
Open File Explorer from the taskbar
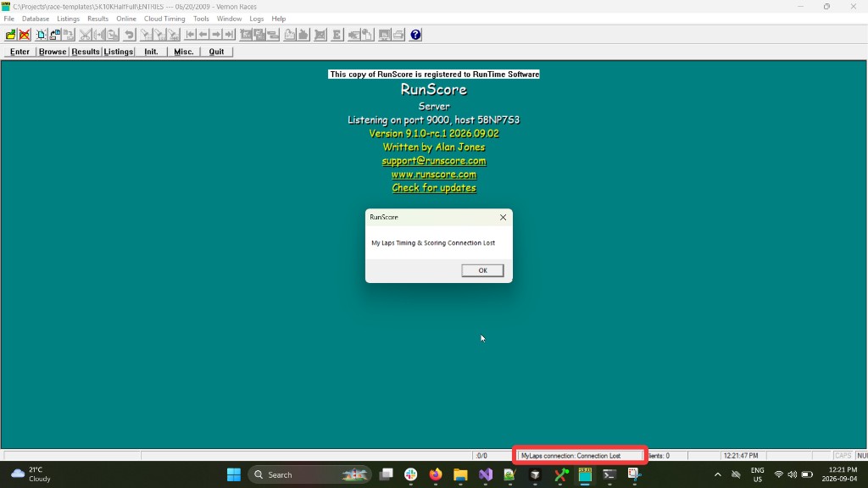click(460, 474)
